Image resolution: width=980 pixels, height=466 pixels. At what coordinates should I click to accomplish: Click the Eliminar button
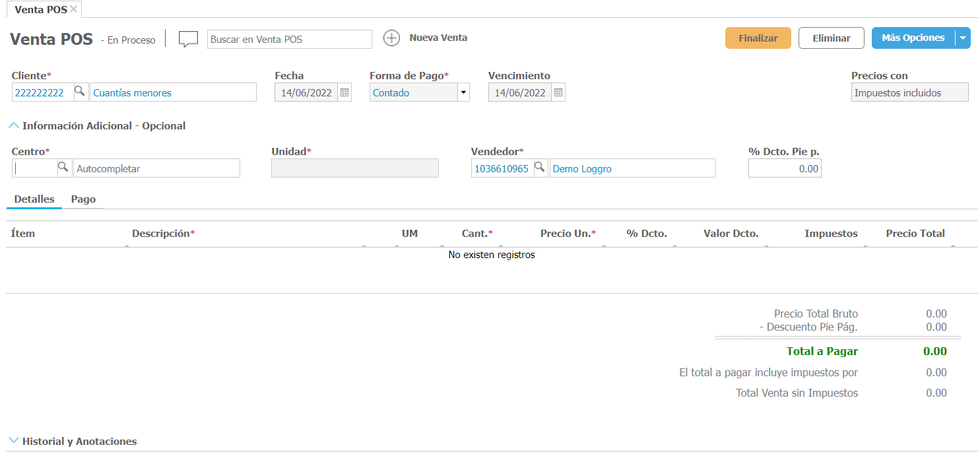(x=831, y=38)
